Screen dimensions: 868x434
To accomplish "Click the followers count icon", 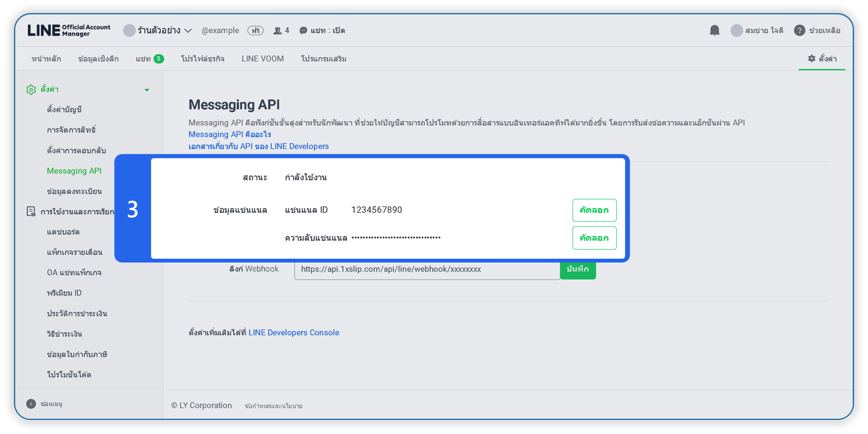I will (278, 30).
